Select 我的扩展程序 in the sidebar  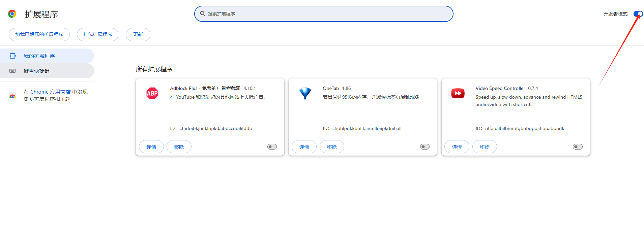click(x=47, y=56)
